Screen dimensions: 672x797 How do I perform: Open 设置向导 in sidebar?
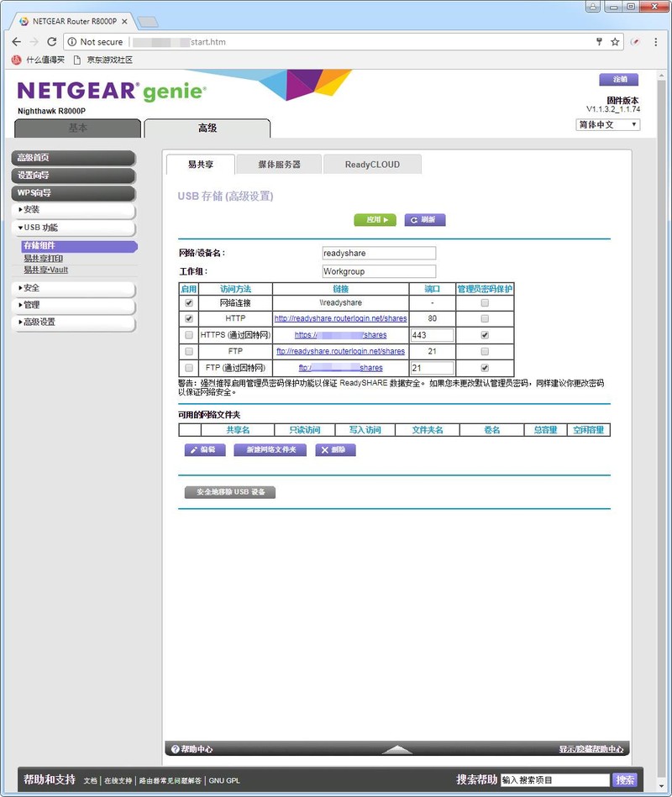point(74,176)
